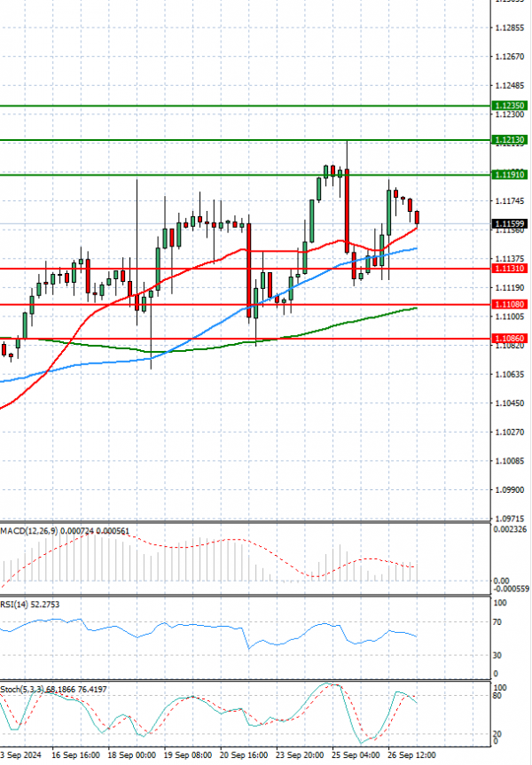Select the MACD(12,26,9) indicator label
Viewport: 532px width, 765px height.
click(65, 531)
